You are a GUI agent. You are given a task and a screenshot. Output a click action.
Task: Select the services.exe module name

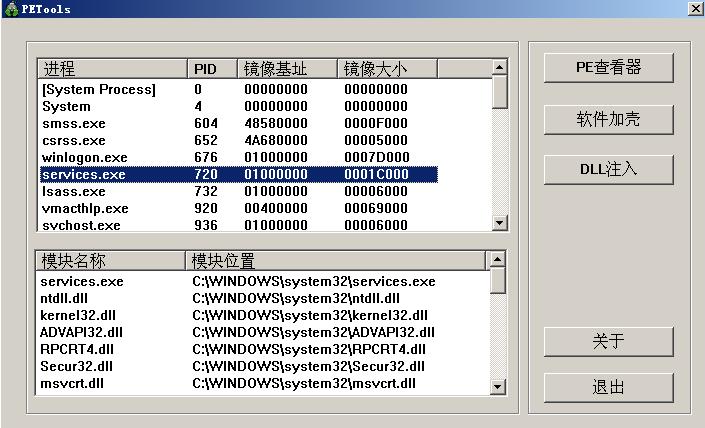point(82,282)
